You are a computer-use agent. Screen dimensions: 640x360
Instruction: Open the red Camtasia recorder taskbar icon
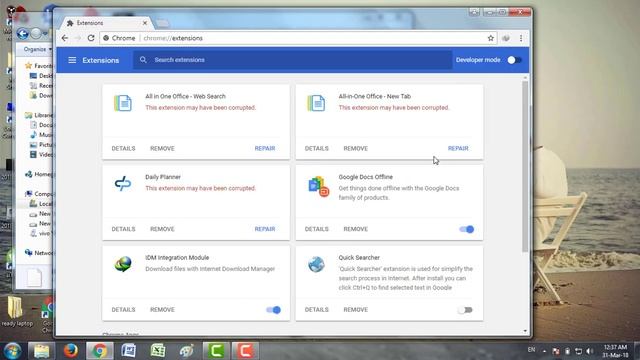[x=245, y=351]
